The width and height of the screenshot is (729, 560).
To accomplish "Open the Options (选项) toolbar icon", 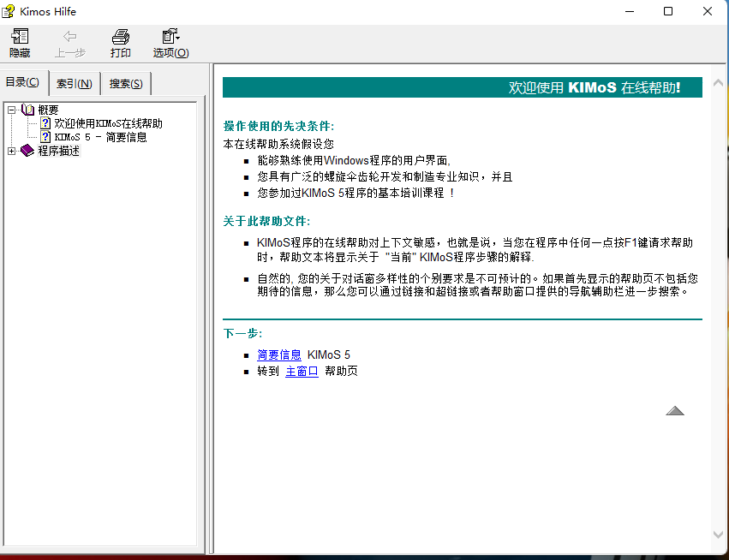I will coord(170,36).
